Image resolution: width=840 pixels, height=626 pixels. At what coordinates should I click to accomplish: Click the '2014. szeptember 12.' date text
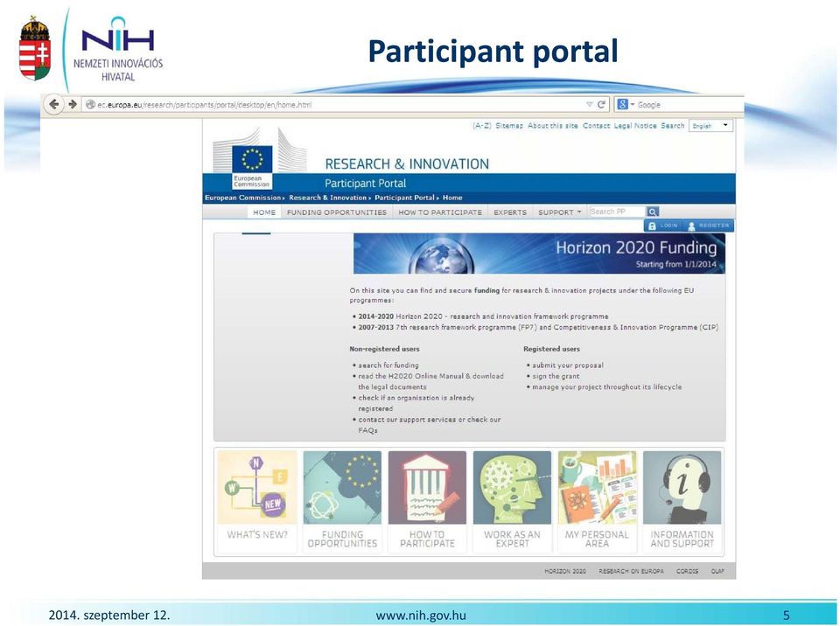click(109, 616)
